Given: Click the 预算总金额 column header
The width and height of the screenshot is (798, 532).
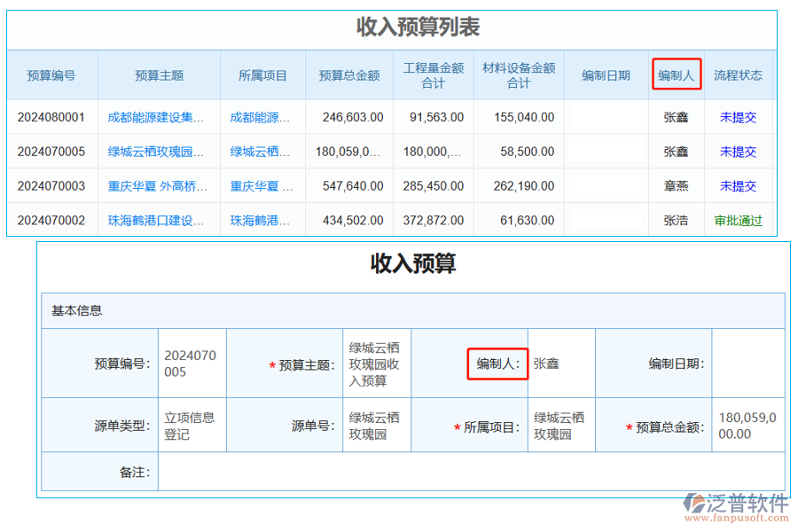Looking at the screenshot, I should click(x=348, y=75).
